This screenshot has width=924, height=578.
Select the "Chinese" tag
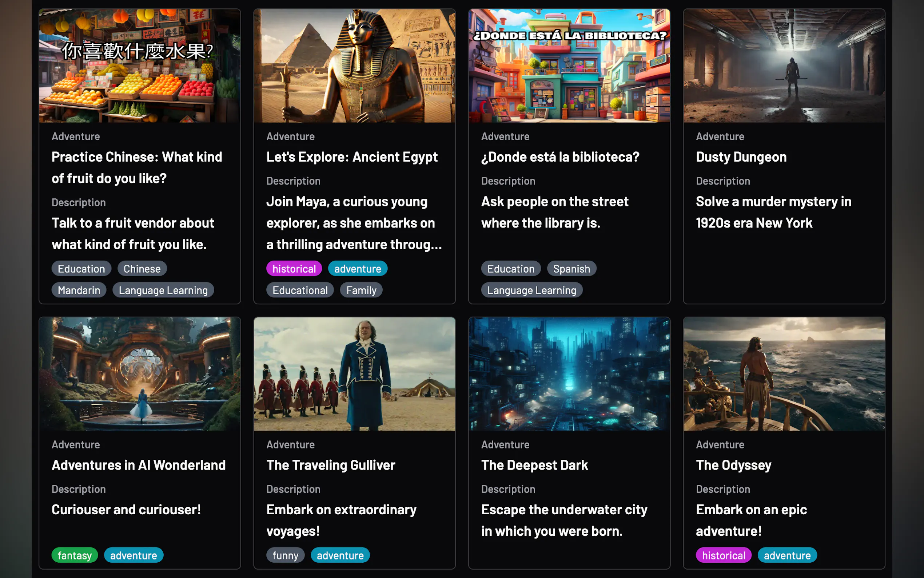coord(142,269)
